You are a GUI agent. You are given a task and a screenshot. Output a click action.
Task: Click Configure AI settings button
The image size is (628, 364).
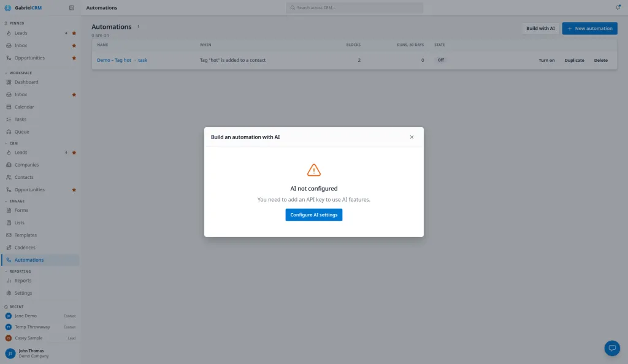313,215
